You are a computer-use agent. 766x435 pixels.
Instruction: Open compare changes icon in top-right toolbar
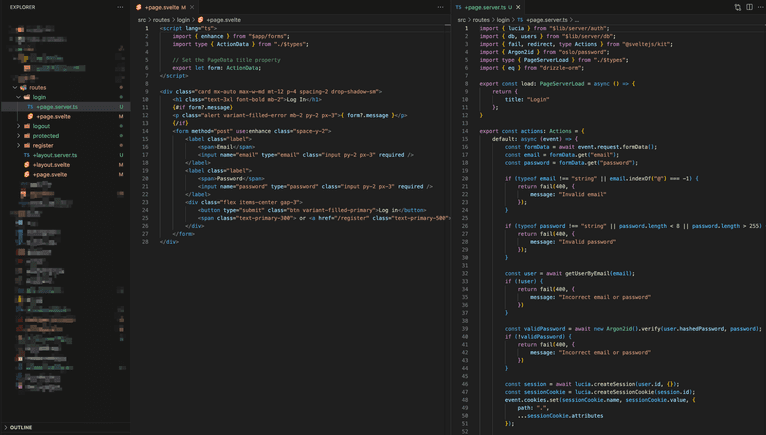pyautogui.click(x=738, y=7)
